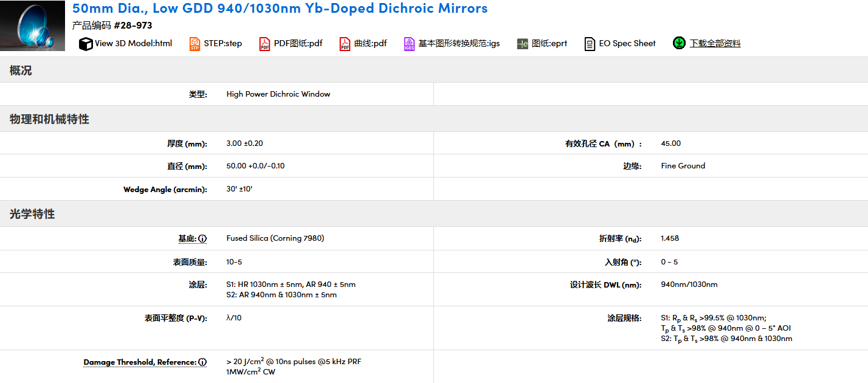
Task: Click the 类型 type label
Action: 198,94
